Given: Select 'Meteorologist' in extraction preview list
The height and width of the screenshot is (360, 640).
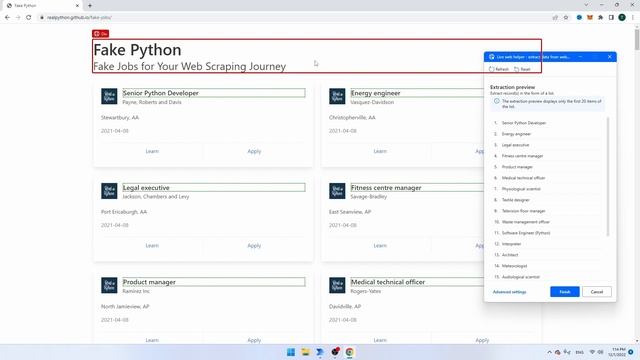Looking at the screenshot, I should (514, 266).
